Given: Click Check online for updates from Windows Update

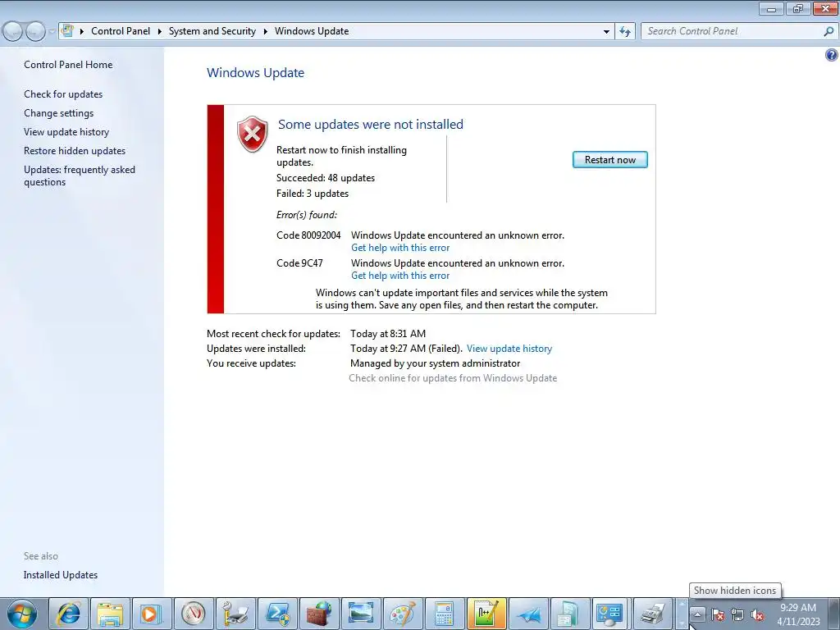Looking at the screenshot, I should click(453, 378).
